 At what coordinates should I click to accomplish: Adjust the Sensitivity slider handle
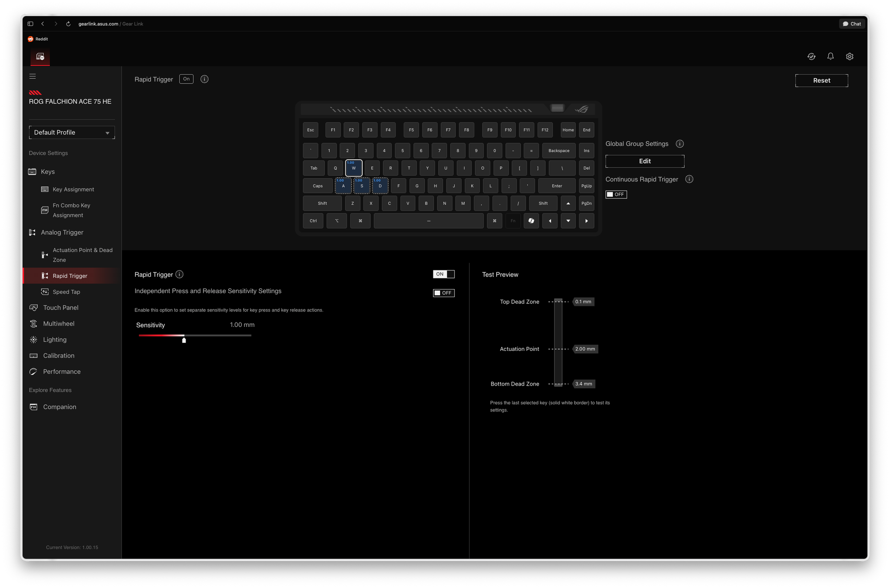(x=184, y=340)
